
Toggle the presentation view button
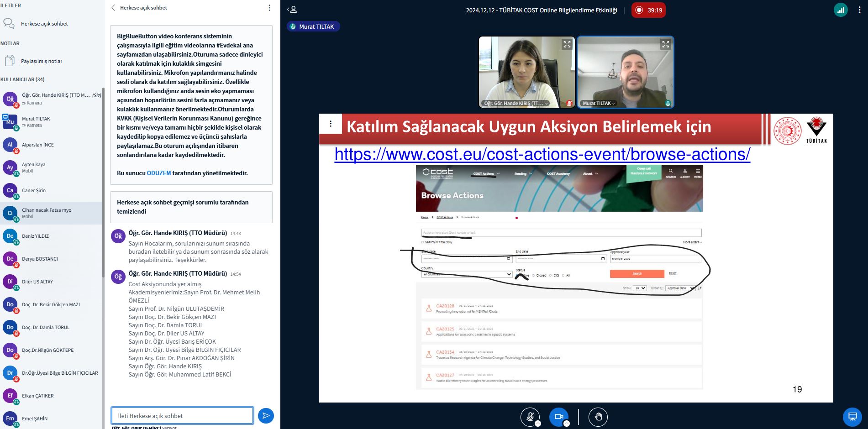pos(852,416)
